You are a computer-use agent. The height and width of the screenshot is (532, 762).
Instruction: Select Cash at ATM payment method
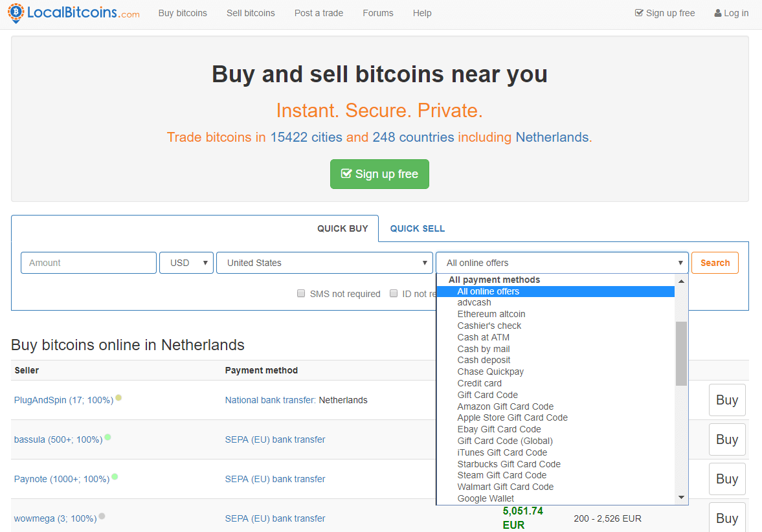point(483,337)
